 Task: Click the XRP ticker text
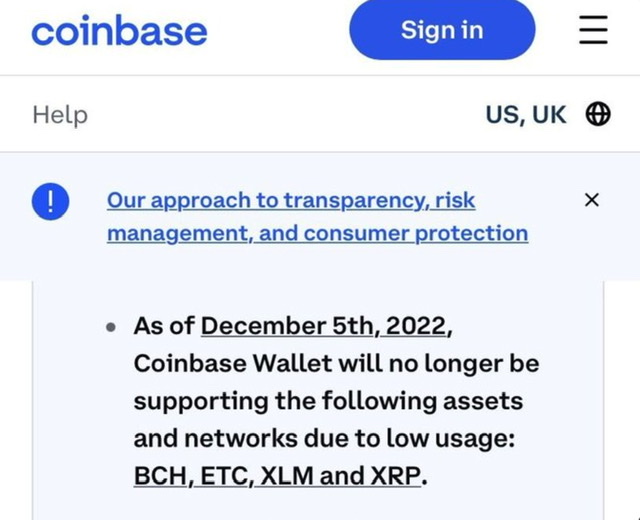(x=396, y=477)
